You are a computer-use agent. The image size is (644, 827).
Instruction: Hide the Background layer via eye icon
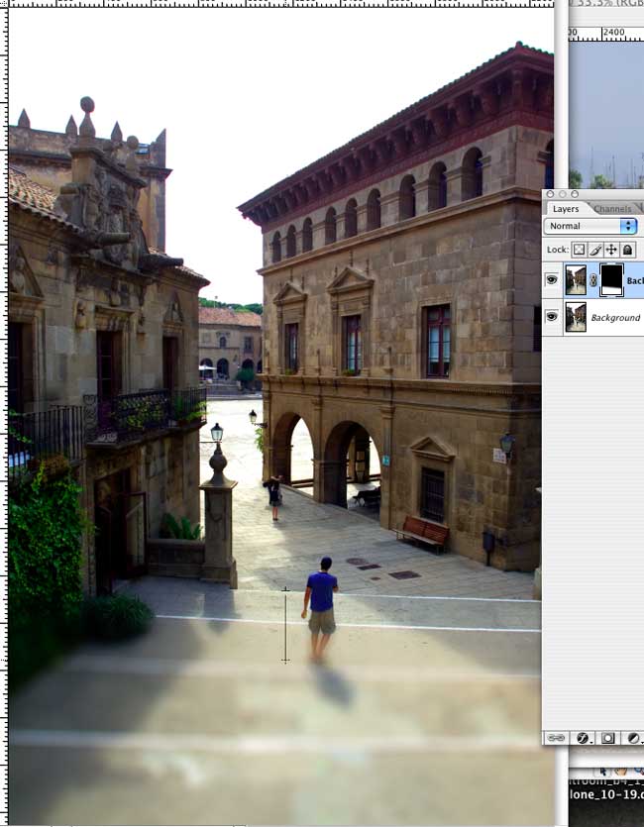pos(551,317)
